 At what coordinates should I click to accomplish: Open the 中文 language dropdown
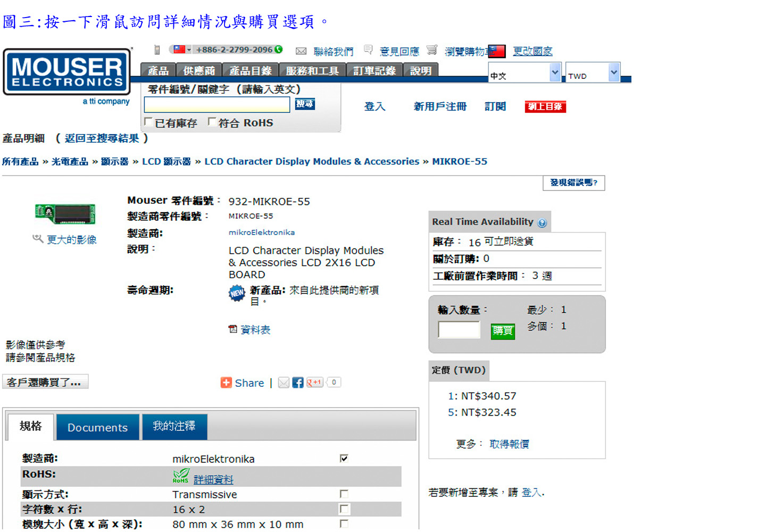coord(555,72)
